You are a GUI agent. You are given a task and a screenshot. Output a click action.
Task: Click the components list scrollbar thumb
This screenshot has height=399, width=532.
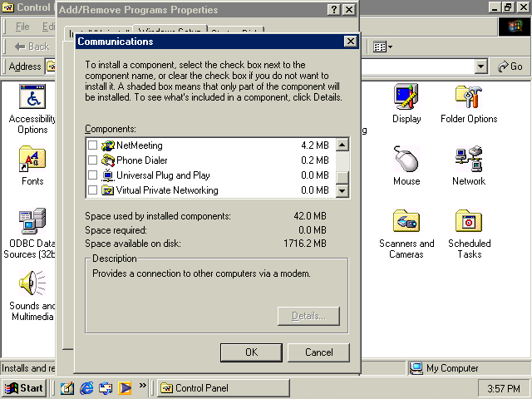342,177
